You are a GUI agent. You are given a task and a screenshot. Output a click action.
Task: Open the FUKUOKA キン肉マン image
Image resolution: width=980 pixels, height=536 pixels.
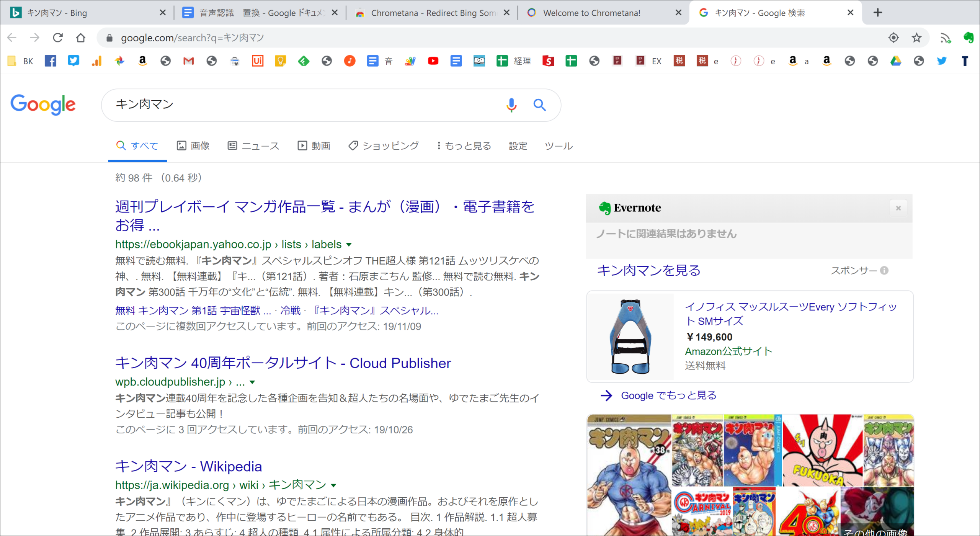click(822, 450)
